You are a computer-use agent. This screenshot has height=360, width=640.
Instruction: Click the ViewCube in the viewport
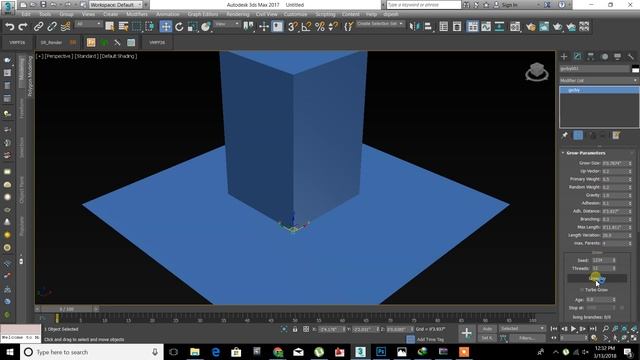pyautogui.click(x=537, y=72)
